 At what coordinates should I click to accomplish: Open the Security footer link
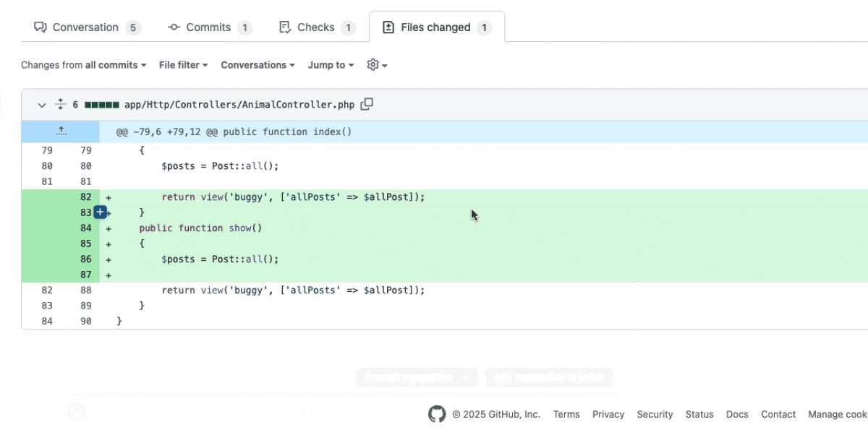pyautogui.click(x=655, y=415)
